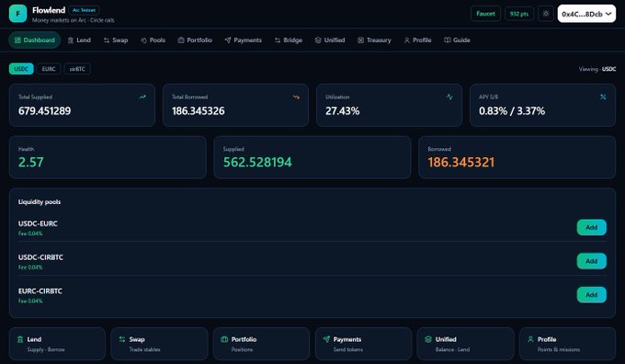The width and height of the screenshot is (625, 364).
Task: Open the Profile Points & missions shortcut card
Action: [568, 344]
